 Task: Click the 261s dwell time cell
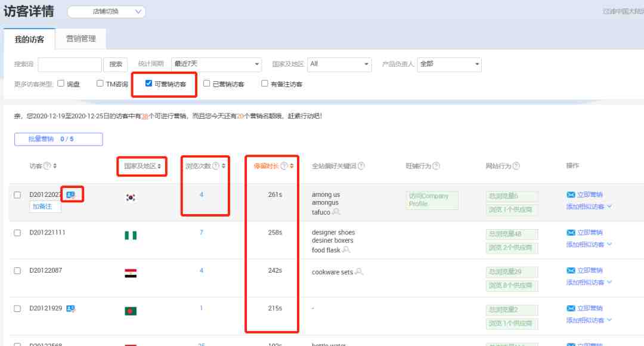click(x=275, y=195)
